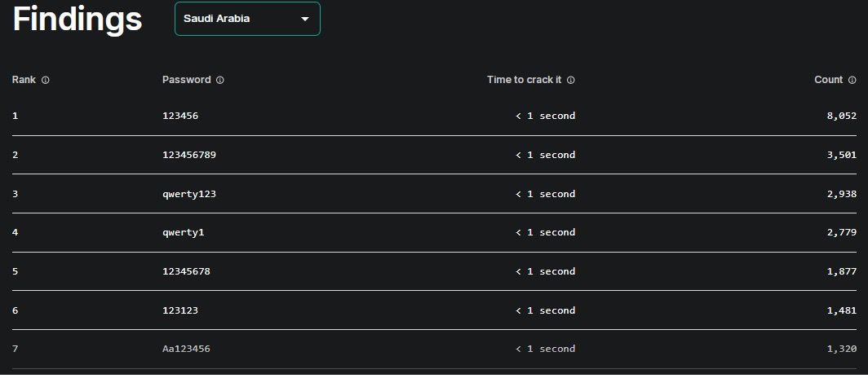Viewport: 868px width, 387px height.
Task: Click the 12345678 password entry
Action: pos(186,271)
